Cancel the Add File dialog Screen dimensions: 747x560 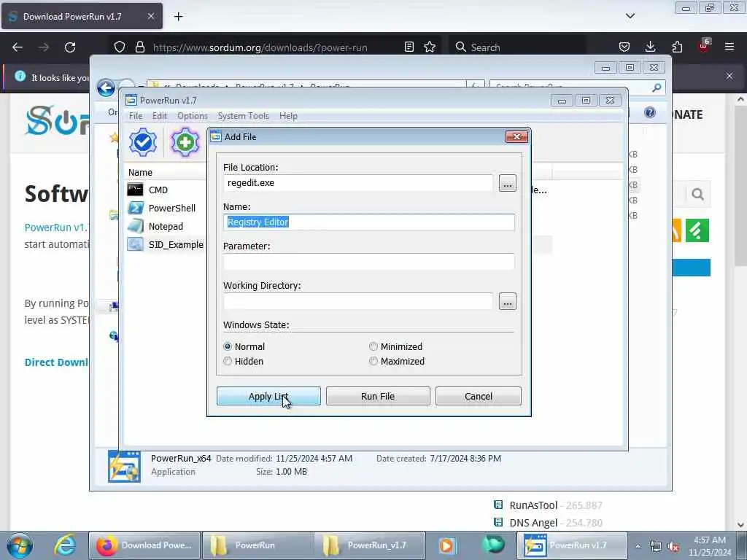coord(479,396)
